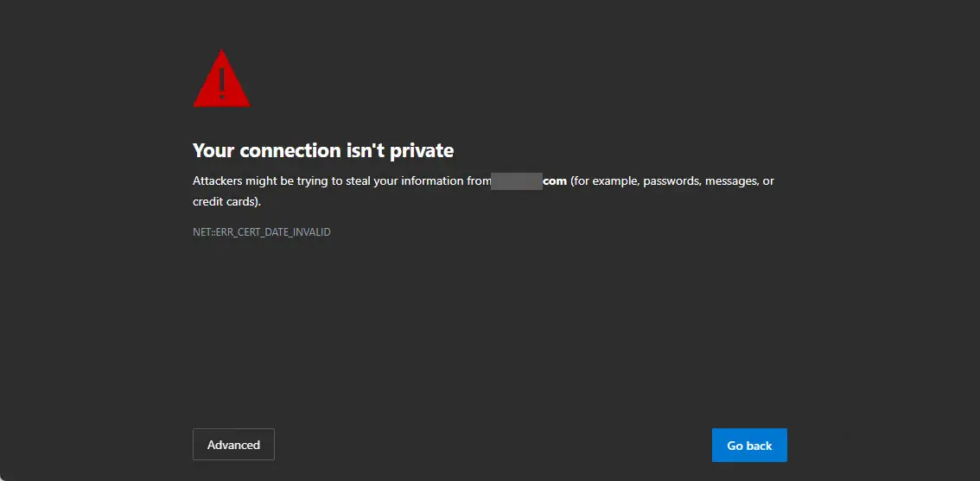
Task: Click the word "private" in the heading
Action: [x=421, y=150]
